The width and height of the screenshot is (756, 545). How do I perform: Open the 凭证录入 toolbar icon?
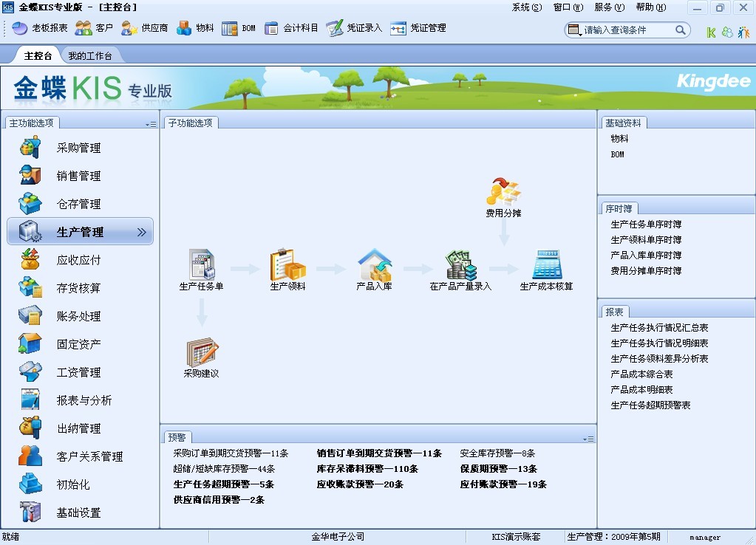tap(335, 28)
